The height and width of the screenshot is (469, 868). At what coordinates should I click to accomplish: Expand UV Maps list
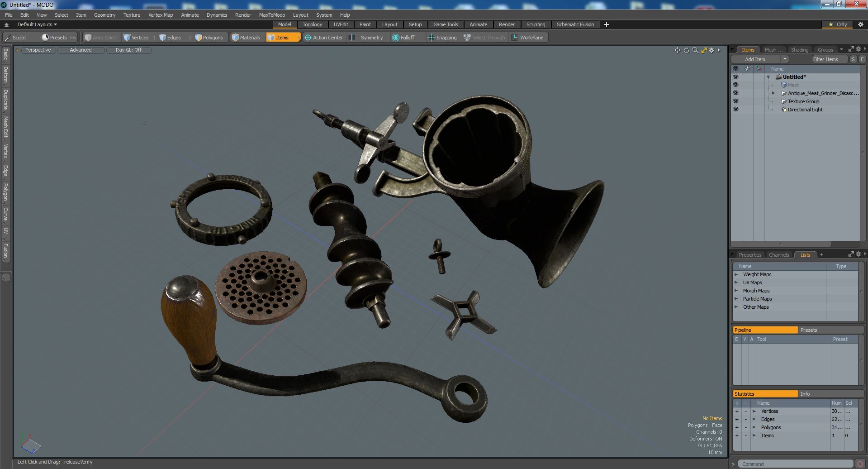[x=736, y=282]
